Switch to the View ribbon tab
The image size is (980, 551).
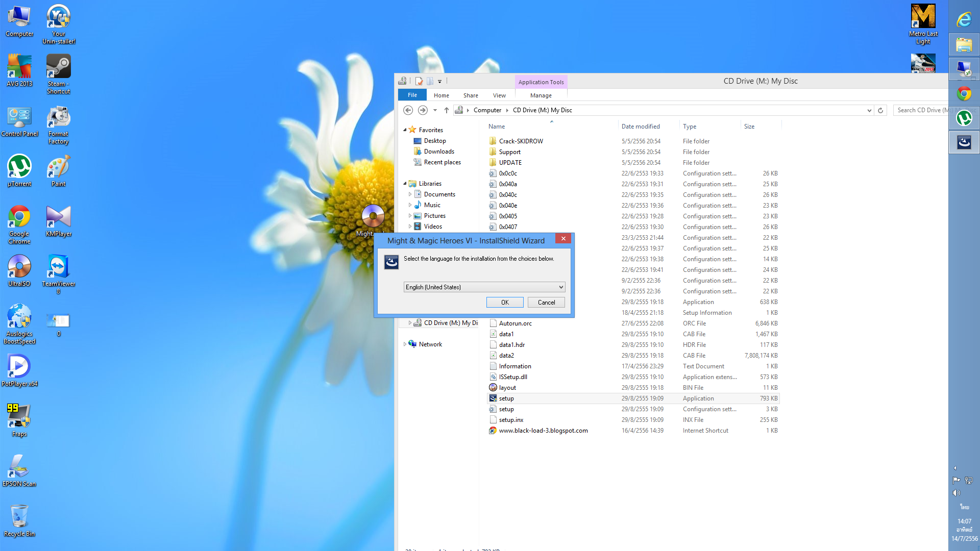click(499, 95)
